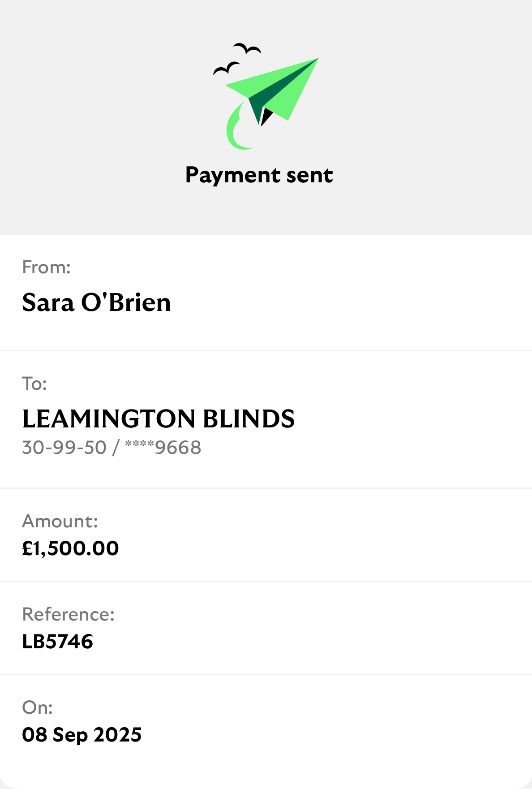Select the amount £1,500.00

pyautogui.click(x=70, y=548)
